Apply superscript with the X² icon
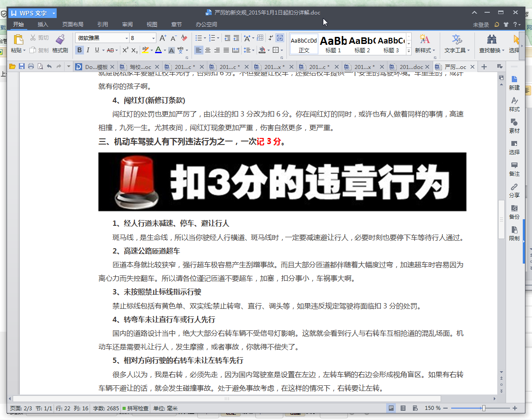Screen dimensions: 532x420 click(125, 50)
